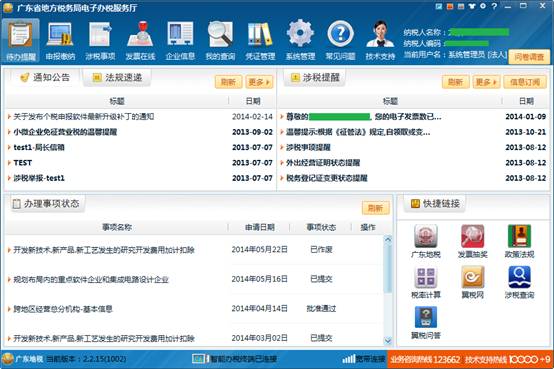554x369 pixels.
Task: Open 技术支持 support agent icon
Action: 380,41
